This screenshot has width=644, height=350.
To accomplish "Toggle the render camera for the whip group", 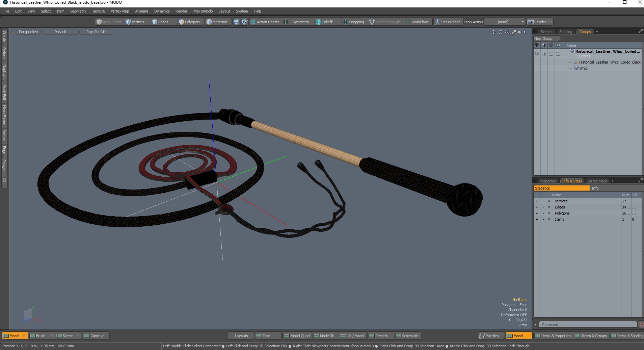I will pyautogui.click(x=544, y=54).
